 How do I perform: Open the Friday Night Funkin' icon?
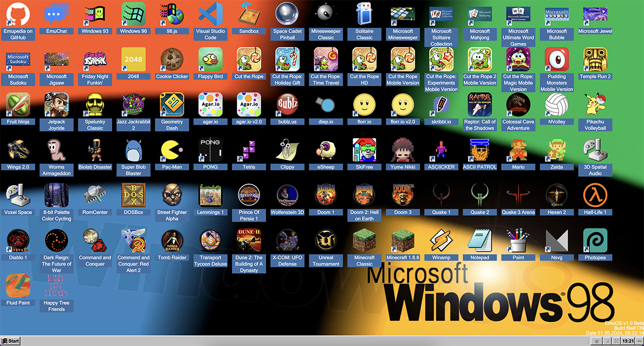point(95,59)
